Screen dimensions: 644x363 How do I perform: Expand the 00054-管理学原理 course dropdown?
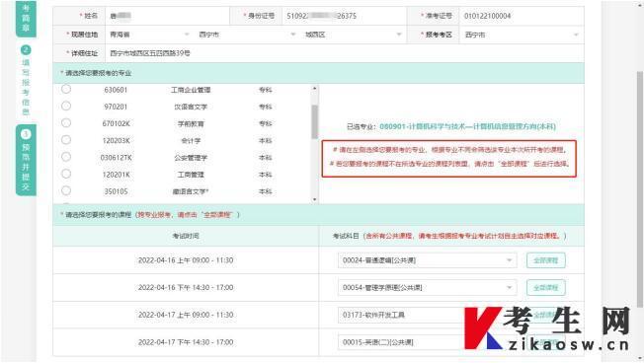[427, 287]
